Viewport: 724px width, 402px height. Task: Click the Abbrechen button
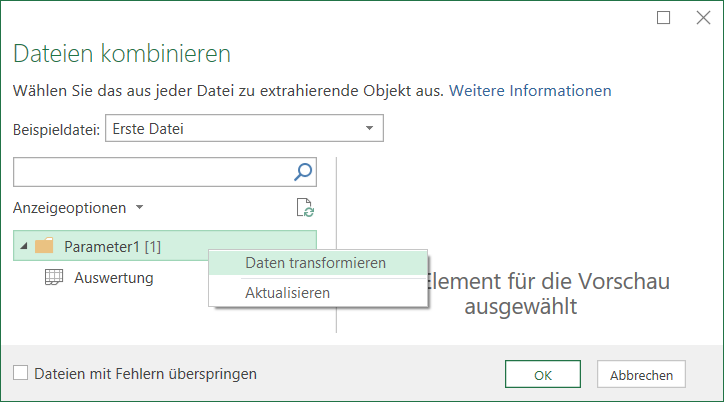point(641,375)
